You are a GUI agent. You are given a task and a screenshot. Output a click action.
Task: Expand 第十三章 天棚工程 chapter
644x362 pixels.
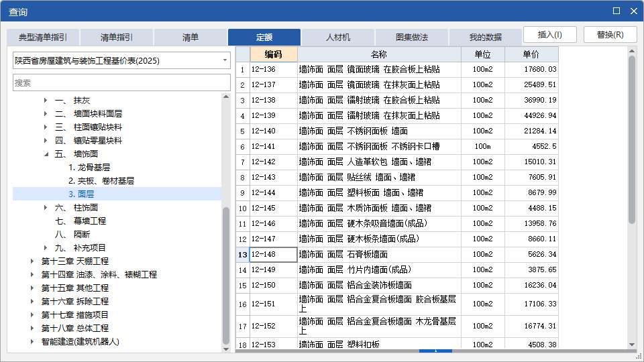(x=32, y=261)
